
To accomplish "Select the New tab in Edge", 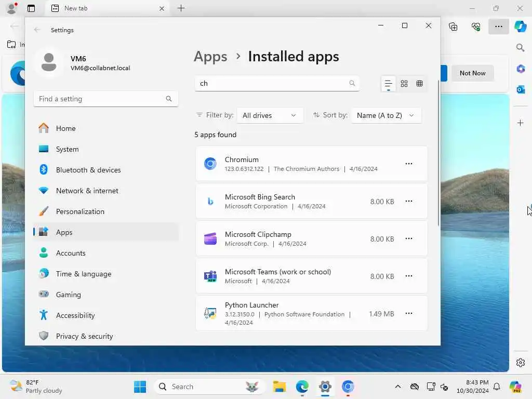I will [x=107, y=8].
